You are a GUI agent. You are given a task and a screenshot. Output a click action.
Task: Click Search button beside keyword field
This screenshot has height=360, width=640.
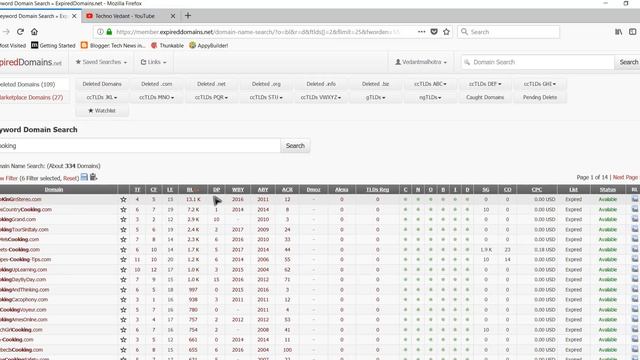click(295, 146)
